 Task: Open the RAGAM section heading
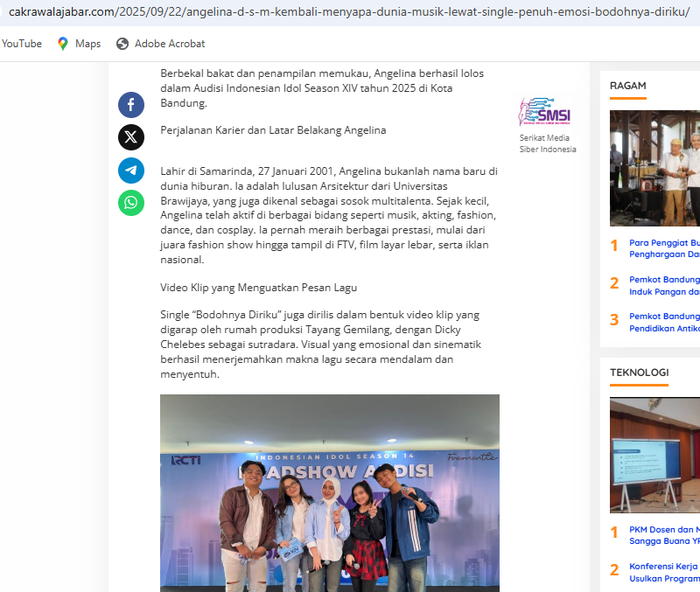coord(627,86)
